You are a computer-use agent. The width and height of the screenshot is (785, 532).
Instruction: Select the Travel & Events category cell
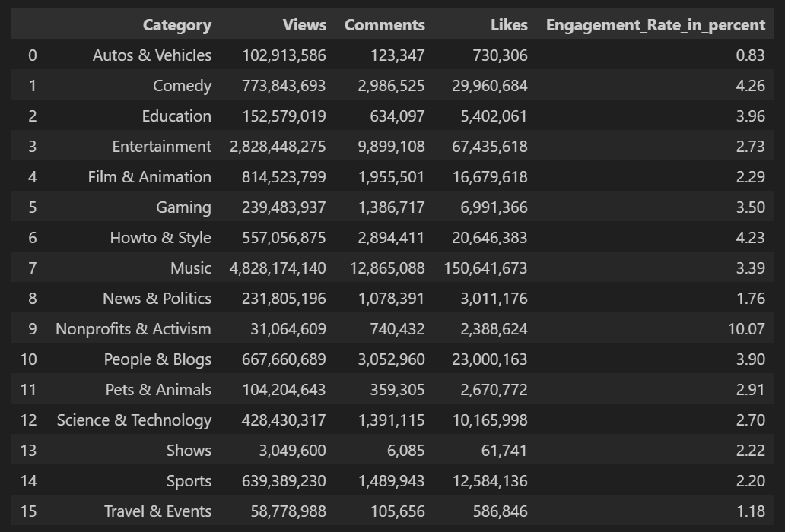point(157,511)
